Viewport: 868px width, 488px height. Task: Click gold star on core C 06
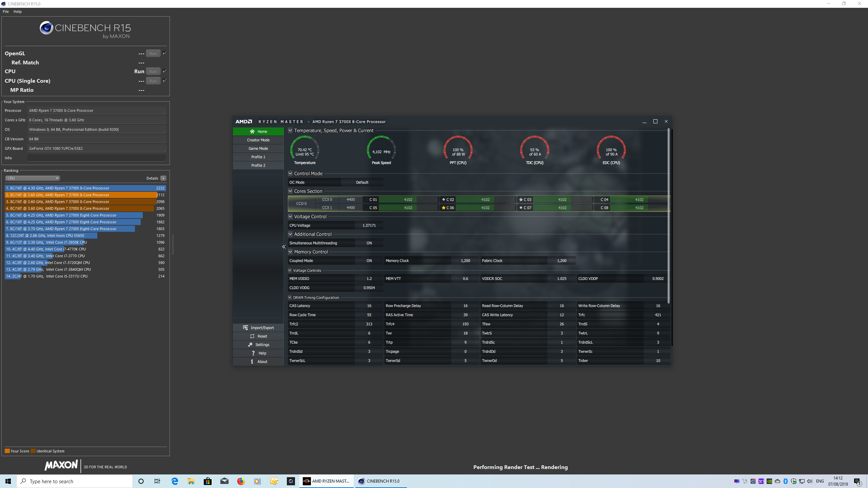pyautogui.click(x=443, y=208)
